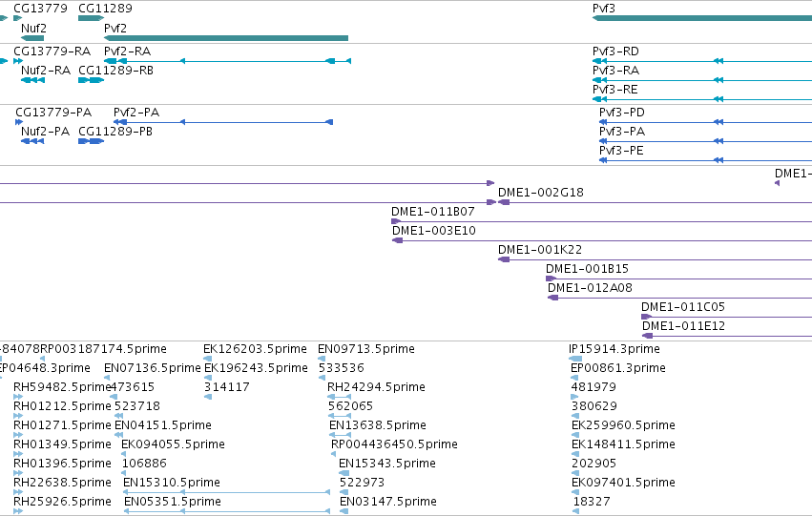This screenshot has height=516, width=812.
Task: Select the Pvf3-RA transcript label
Action: [x=615, y=71]
